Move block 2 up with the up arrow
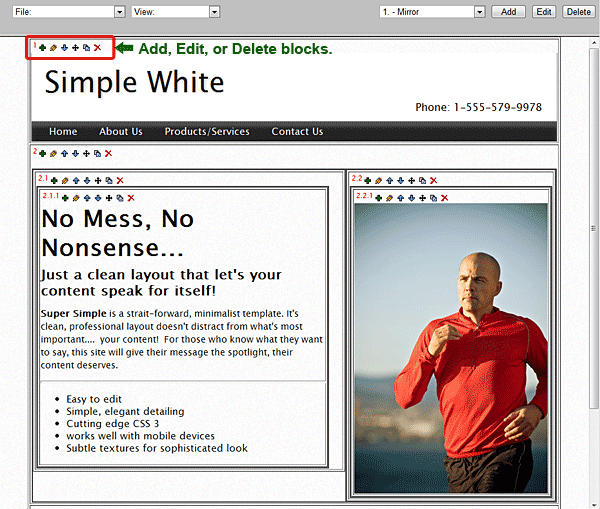This screenshot has width=600, height=509. click(x=64, y=154)
